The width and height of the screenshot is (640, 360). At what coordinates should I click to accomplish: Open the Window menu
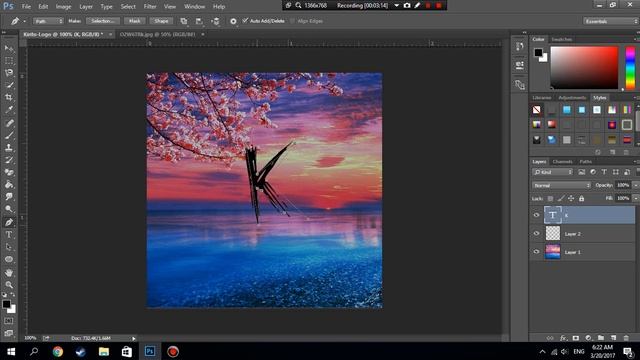194,7
